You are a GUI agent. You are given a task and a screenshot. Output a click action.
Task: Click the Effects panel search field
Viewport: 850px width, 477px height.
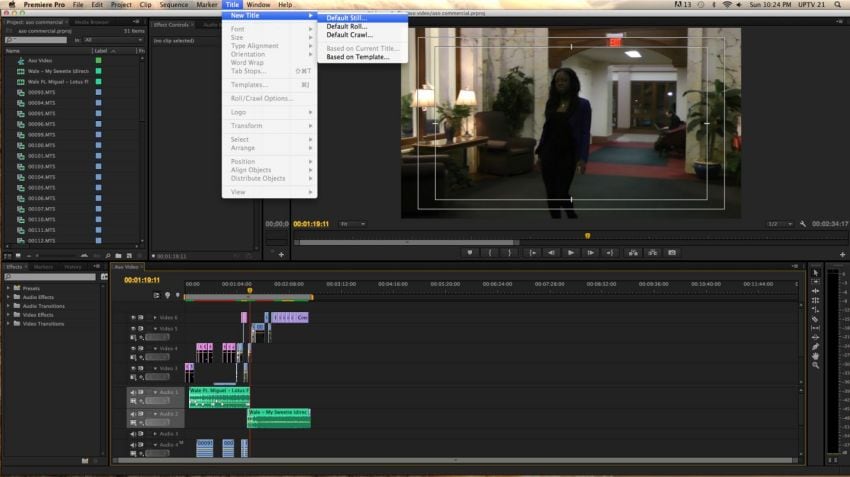click(x=50, y=277)
